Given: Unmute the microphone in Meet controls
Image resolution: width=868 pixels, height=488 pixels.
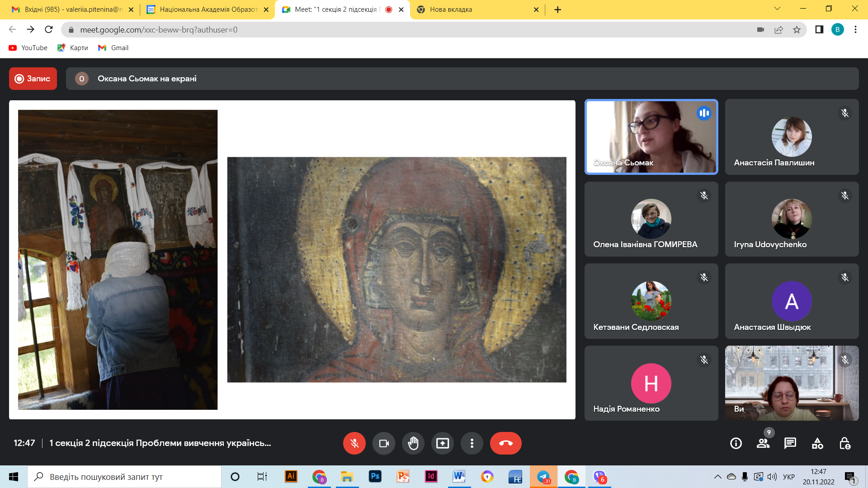Looking at the screenshot, I should pos(354,443).
